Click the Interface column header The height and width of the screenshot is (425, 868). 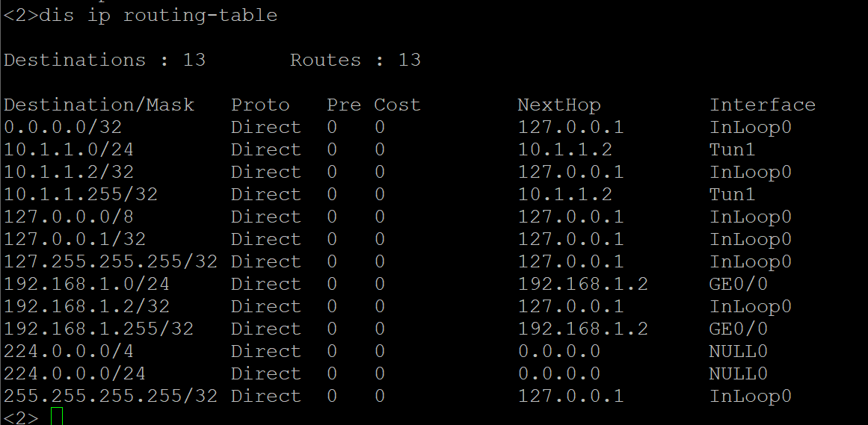[x=762, y=105]
